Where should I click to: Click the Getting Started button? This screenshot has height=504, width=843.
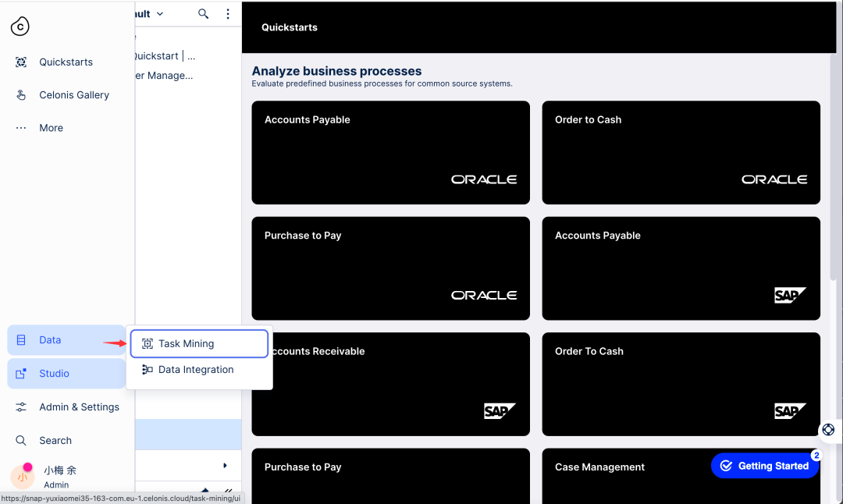pos(764,466)
